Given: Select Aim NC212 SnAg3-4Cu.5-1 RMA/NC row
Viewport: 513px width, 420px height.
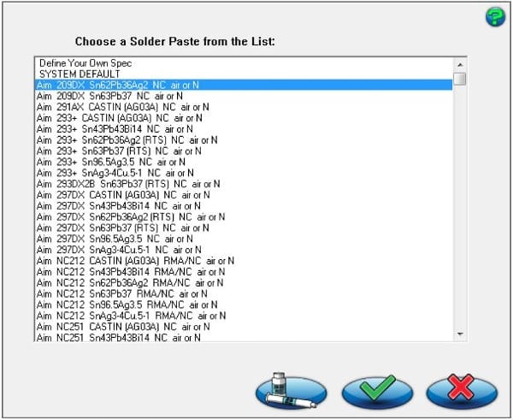Looking at the screenshot, I should [x=244, y=316].
